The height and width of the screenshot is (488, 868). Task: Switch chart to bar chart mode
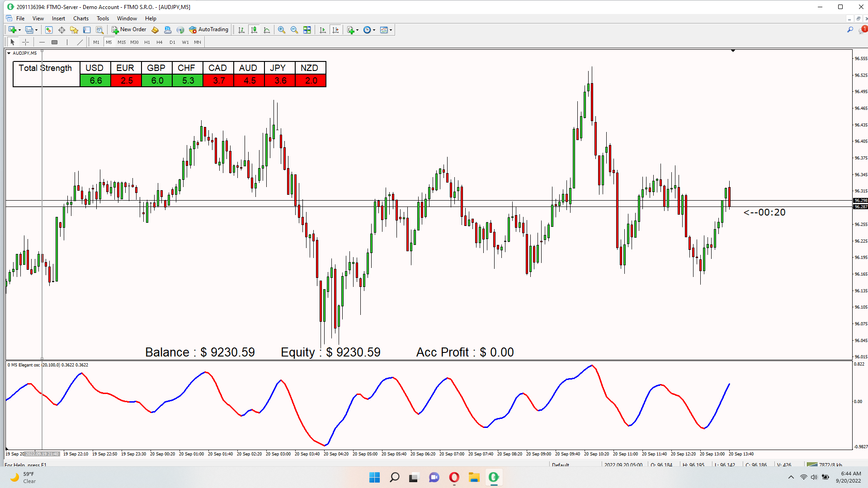pos(241,30)
